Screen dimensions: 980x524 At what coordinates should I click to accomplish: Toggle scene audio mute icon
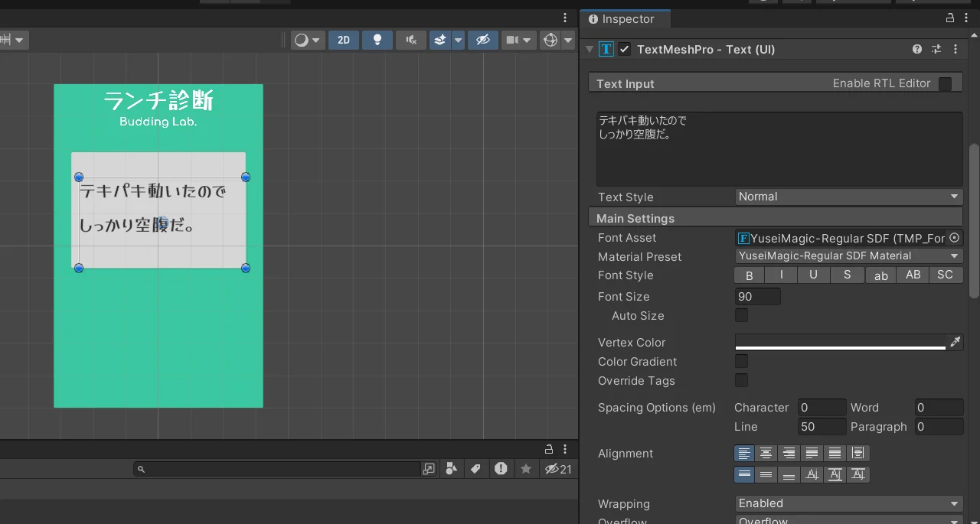[411, 40]
